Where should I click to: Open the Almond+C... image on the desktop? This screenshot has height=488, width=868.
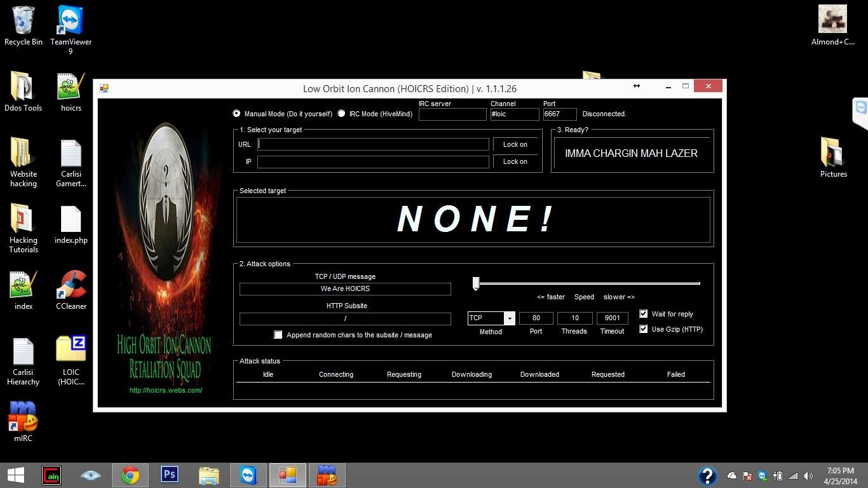[x=832, y=25]
